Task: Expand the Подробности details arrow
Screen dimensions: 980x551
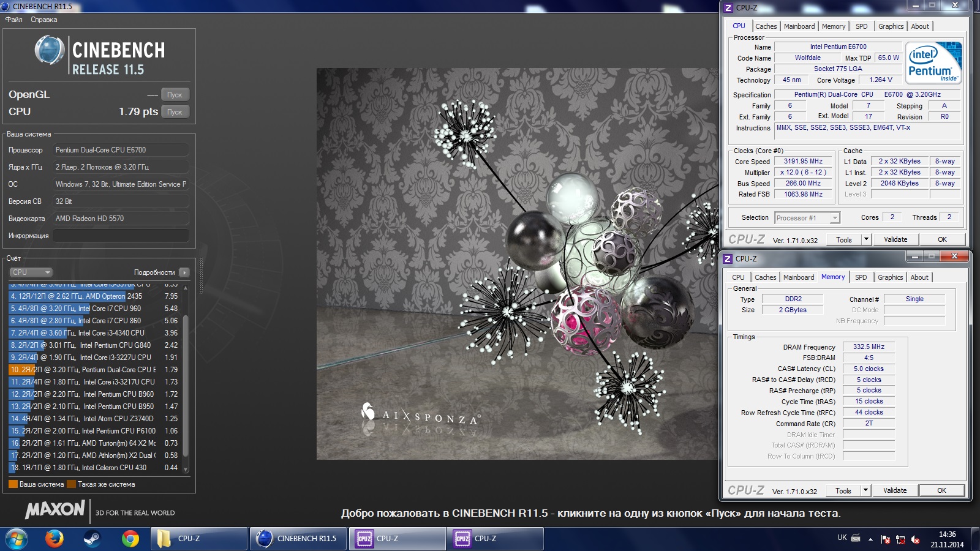Action: click(184, 272)
